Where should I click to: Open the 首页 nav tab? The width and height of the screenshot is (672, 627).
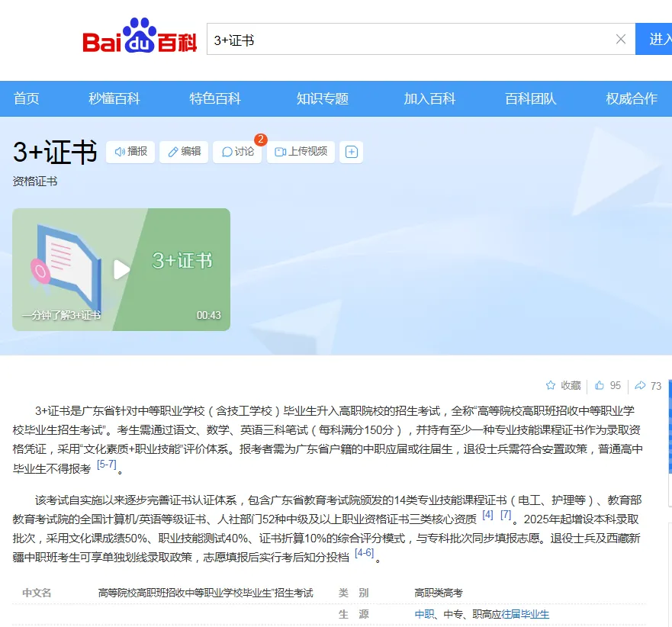(x=27, y=98)
